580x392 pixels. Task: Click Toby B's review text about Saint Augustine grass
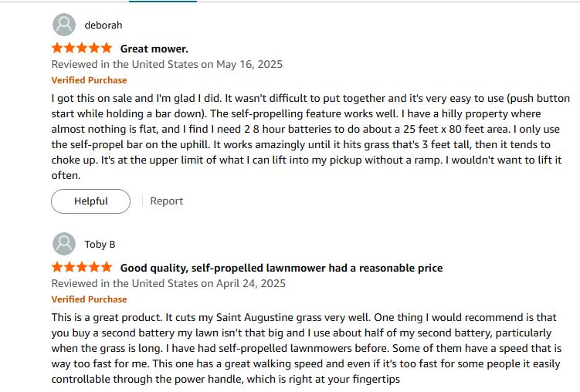coord(307,348)
